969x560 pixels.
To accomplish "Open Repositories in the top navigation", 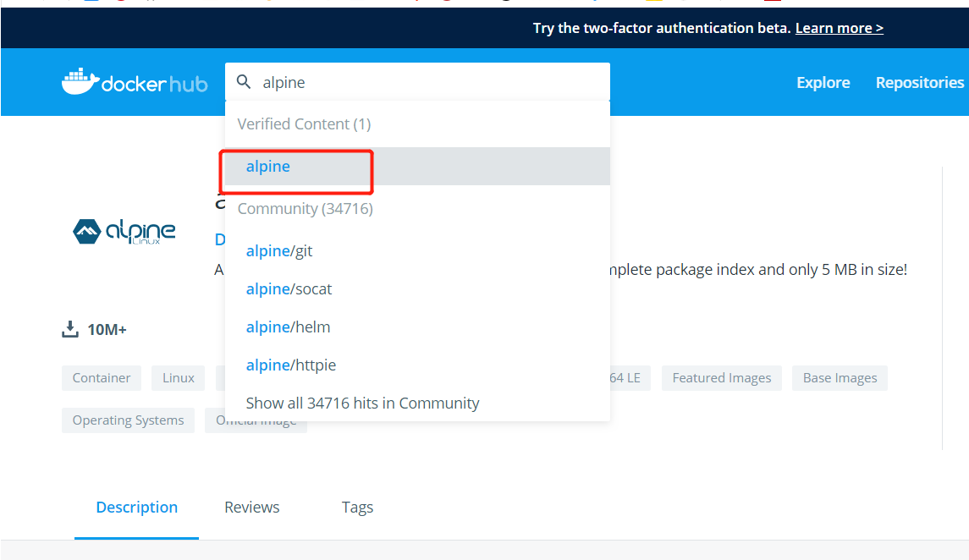I will tap(919, 82).
